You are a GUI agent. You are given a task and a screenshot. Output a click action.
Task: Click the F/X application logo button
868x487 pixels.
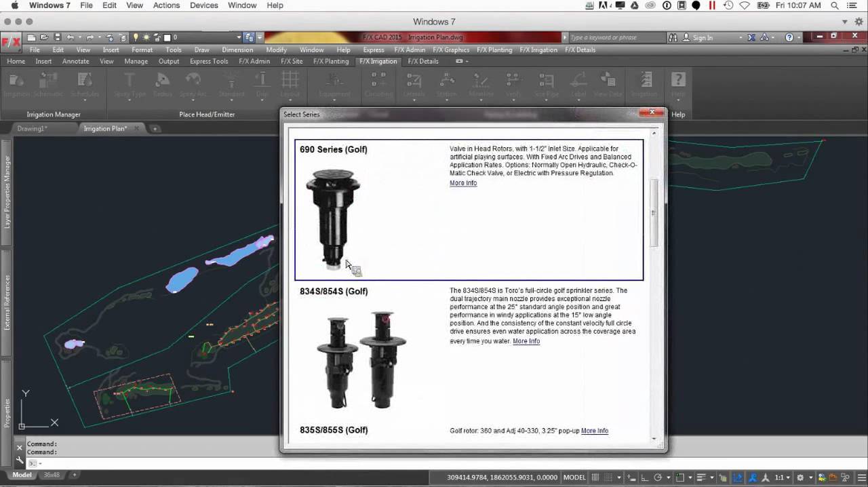pyautogui.click(x=11, y=42)
